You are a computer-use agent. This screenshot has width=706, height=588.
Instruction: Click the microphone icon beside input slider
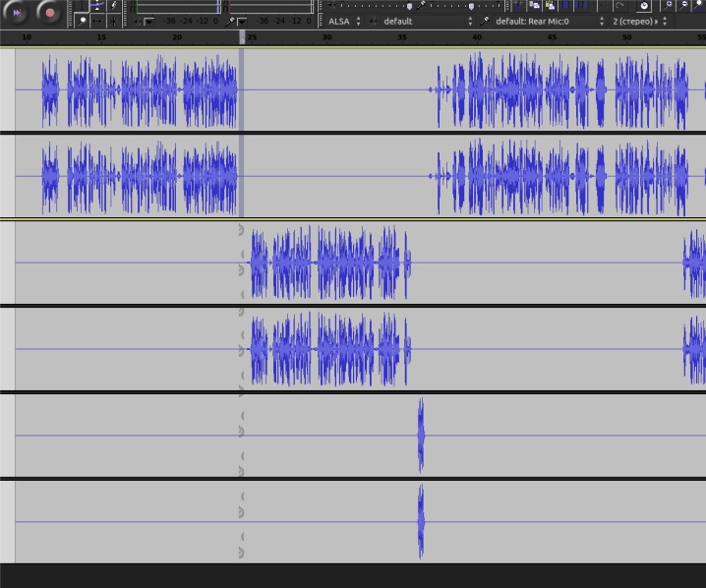tap(421, 5)
